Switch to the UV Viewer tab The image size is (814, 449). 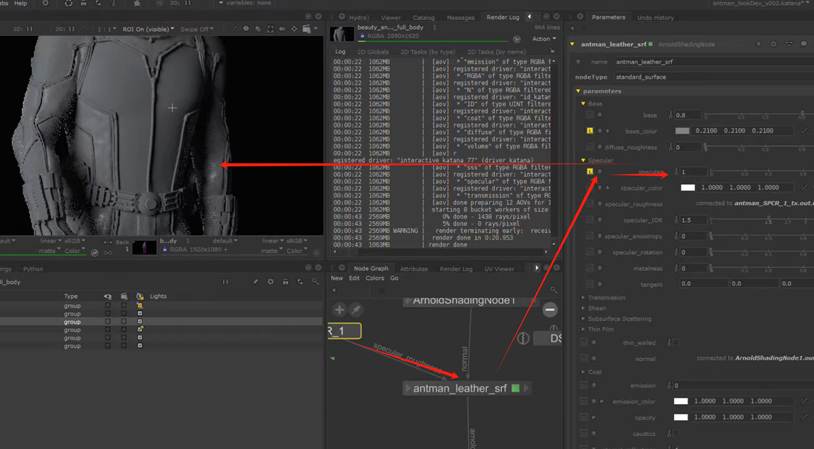click(499, 268)
